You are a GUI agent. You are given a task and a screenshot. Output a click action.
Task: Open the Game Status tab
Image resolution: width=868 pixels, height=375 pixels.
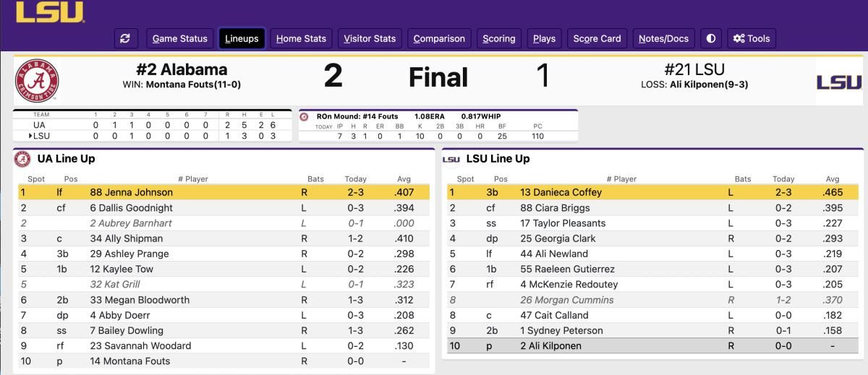(x=179, y=38)
